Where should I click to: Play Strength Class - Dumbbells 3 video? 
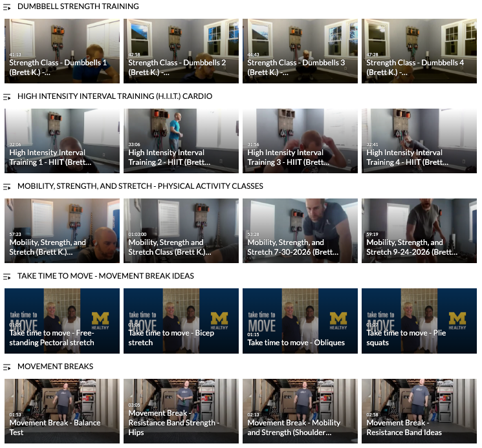pyautogui.click(x=300, y=51)
